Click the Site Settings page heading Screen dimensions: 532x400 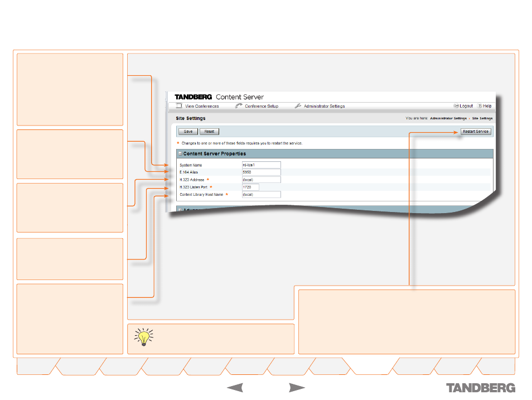click(191, 118)
